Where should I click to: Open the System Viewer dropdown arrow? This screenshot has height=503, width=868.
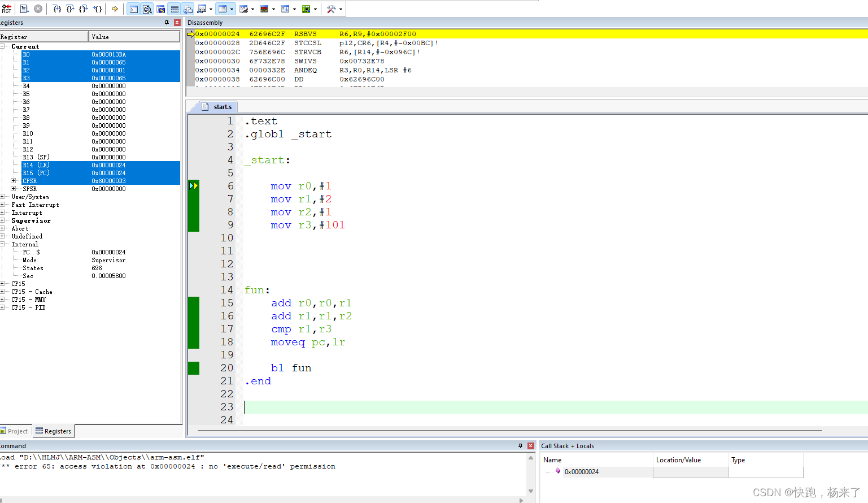315,9
